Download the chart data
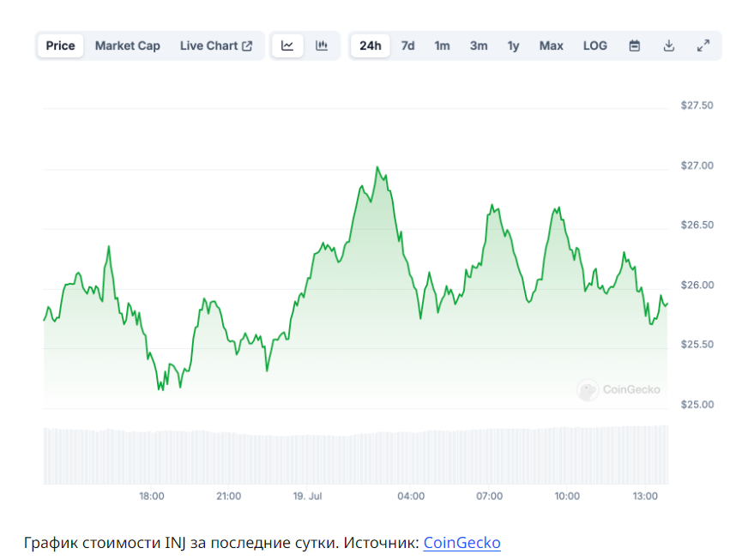The width and height of the screenshot is (742, 560). [668, 45]
